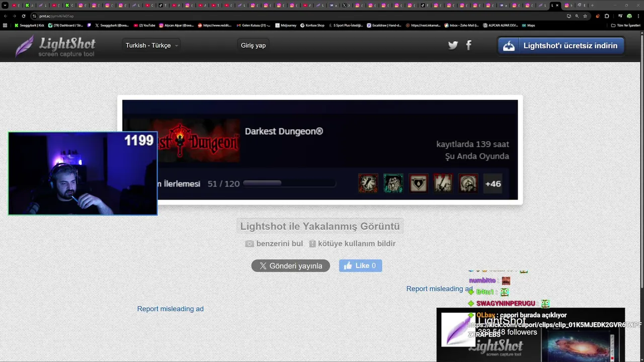Image resolution: width=644 pixels, height=362 pixels.
Task: Open the Darkest Dungeon screenshot image
Action: 320,150
